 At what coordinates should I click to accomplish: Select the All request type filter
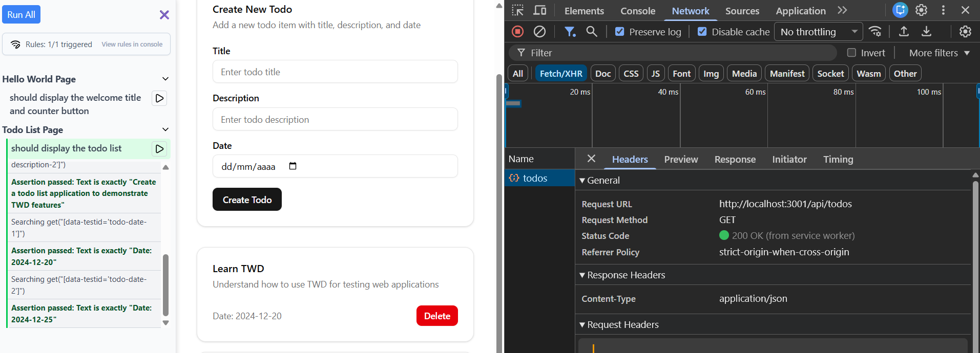(518, 73)
